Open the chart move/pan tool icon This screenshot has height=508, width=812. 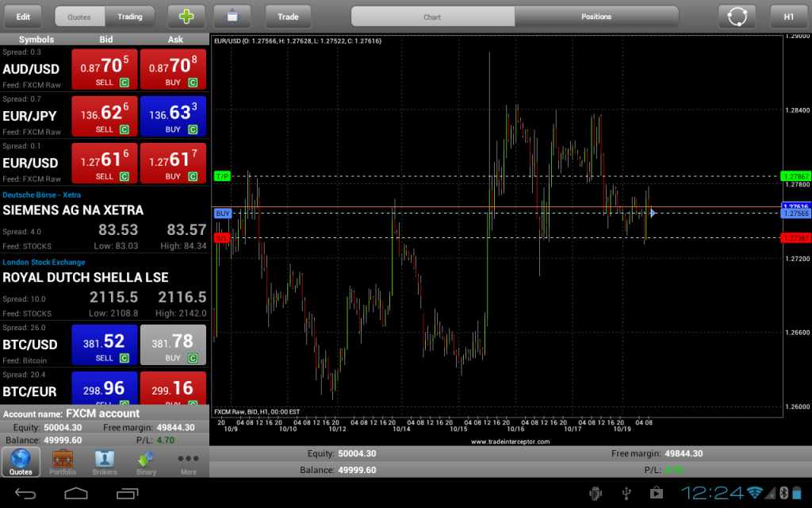[x=232, y=17]
